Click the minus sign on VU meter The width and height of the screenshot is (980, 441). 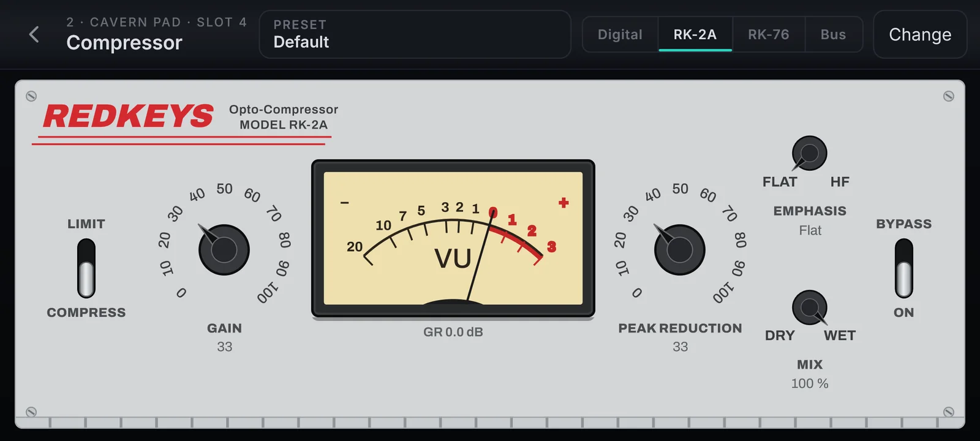point(345,202)
